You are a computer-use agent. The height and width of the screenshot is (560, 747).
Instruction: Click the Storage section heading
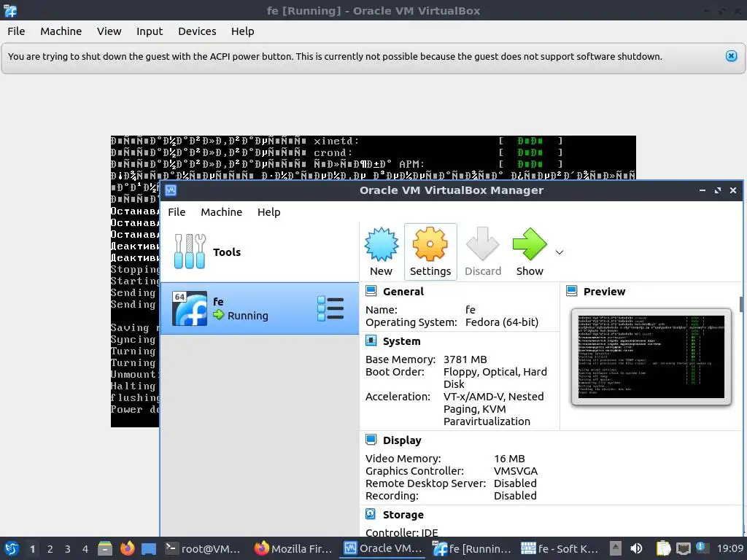pos(403,515)
